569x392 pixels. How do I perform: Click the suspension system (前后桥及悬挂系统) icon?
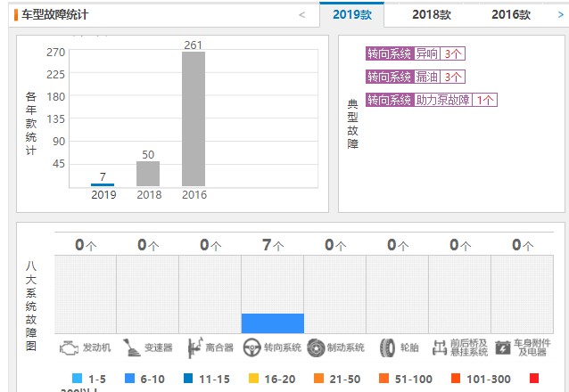point(439,347)
